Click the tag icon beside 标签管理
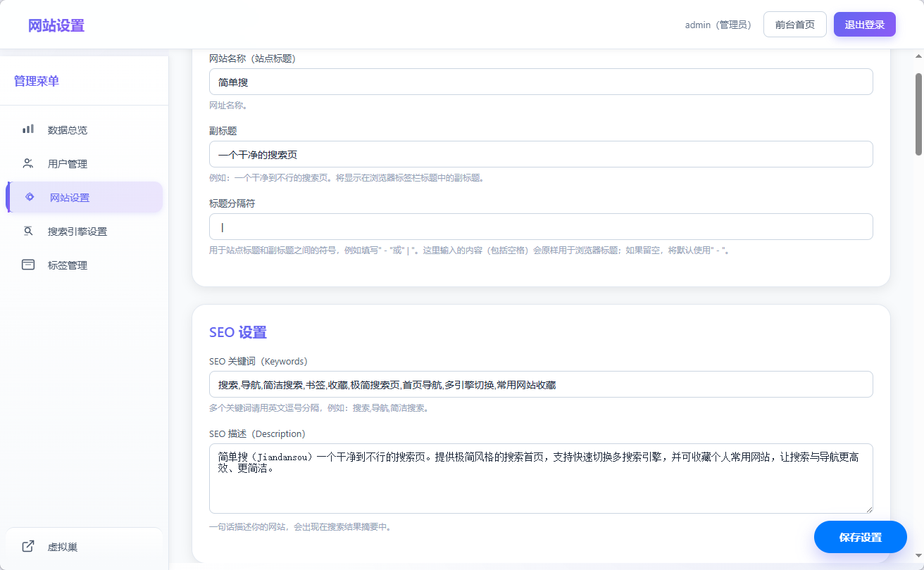Viewport: 924px width, 570px height. click(27, 265)
